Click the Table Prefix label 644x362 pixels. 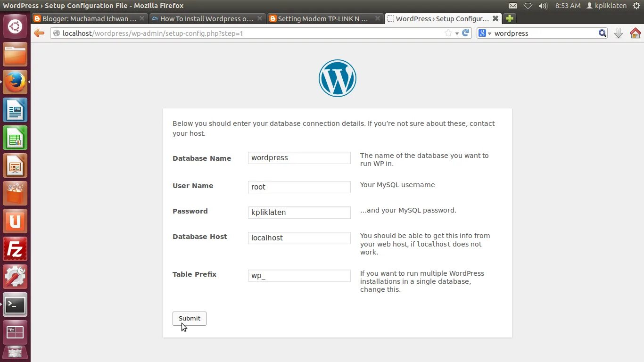[194, 274]
